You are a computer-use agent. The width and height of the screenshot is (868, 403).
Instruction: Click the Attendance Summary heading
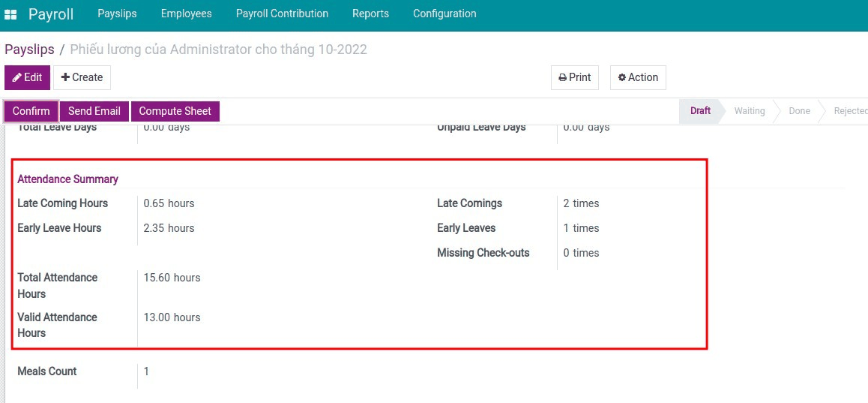(x=67, y=179)
